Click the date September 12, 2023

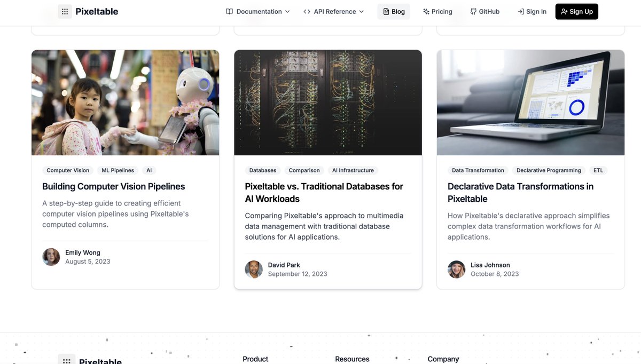click(x=298, y=274)
